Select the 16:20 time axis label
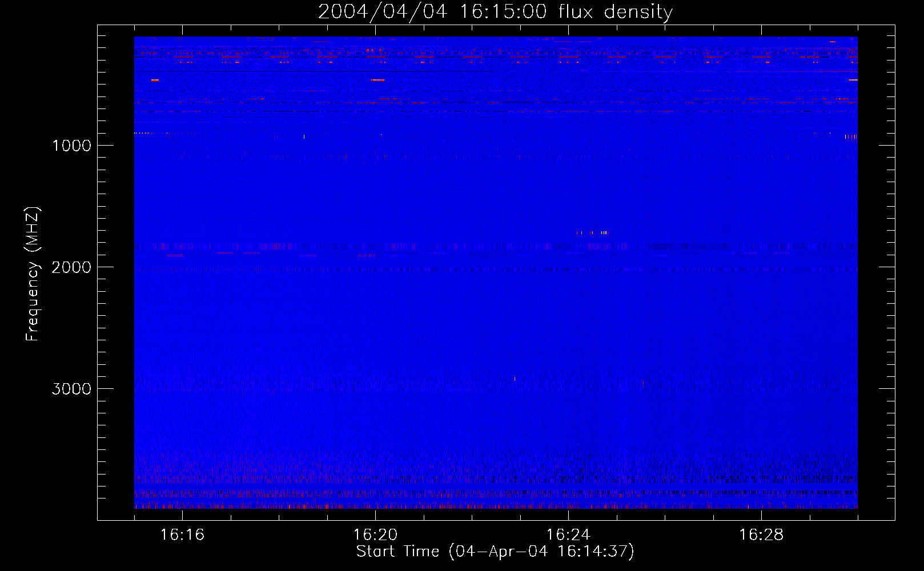 point(375,535)
